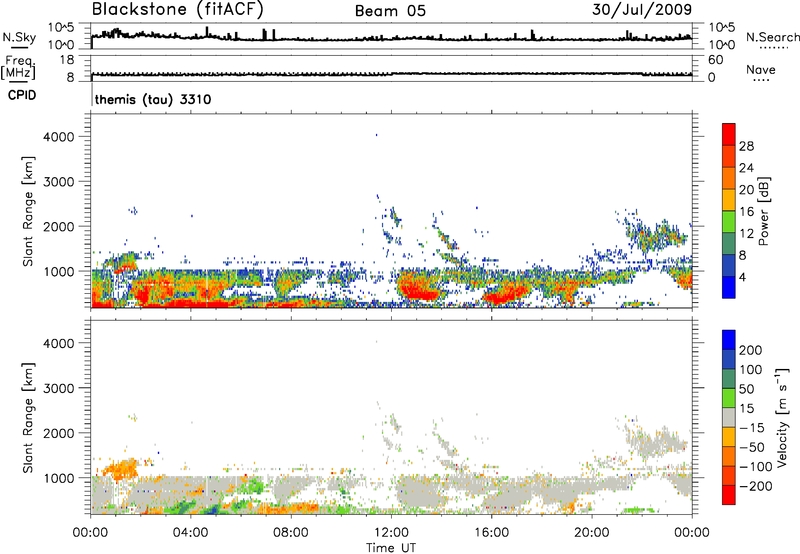The height and width of the screenshot is (554, 800).
Task: Click the '10^5' tick beside N.Sky
Action: tap(62, 28)
